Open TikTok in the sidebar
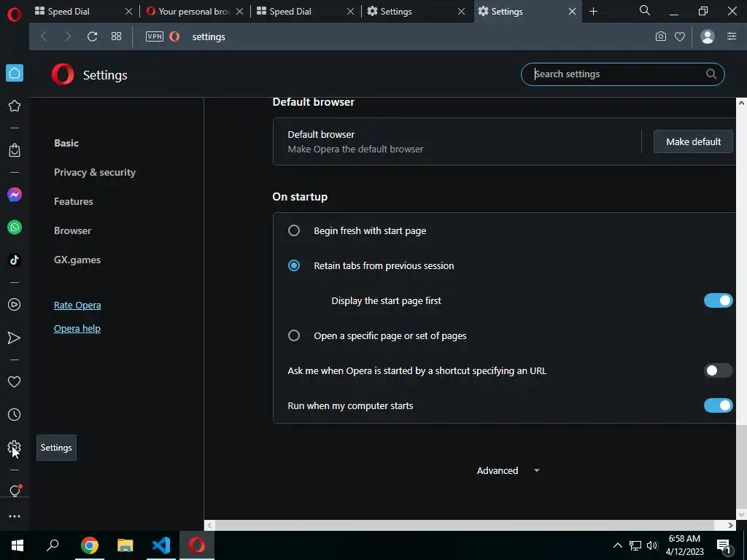747x560 pixels. [15, 260]
